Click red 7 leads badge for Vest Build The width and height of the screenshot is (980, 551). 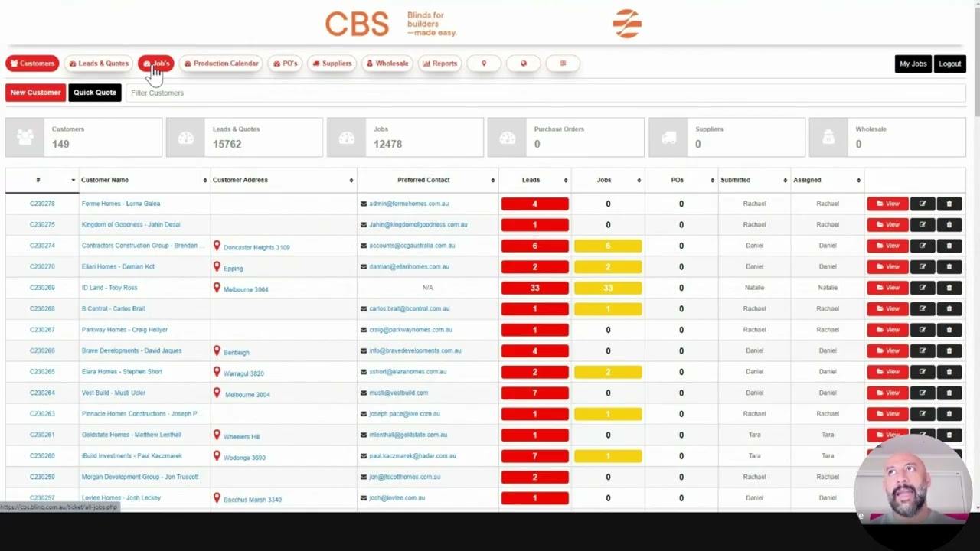tap(534, 393)
